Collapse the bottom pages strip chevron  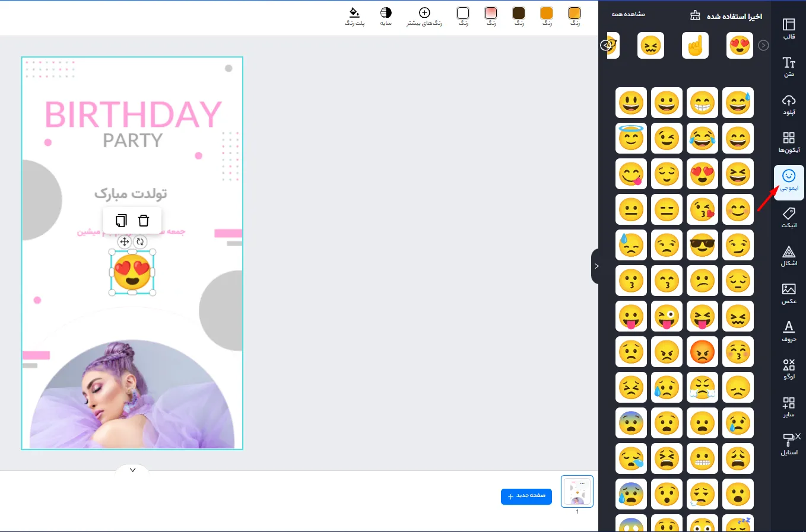point(132,470)
